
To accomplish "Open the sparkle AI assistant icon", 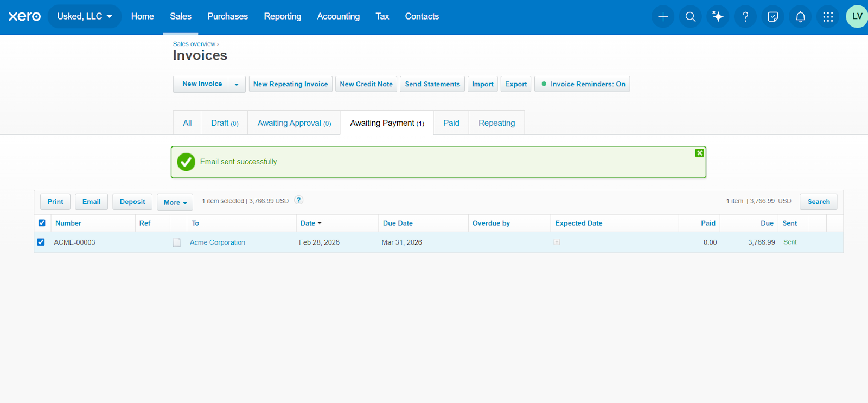I will click(718, 17).
